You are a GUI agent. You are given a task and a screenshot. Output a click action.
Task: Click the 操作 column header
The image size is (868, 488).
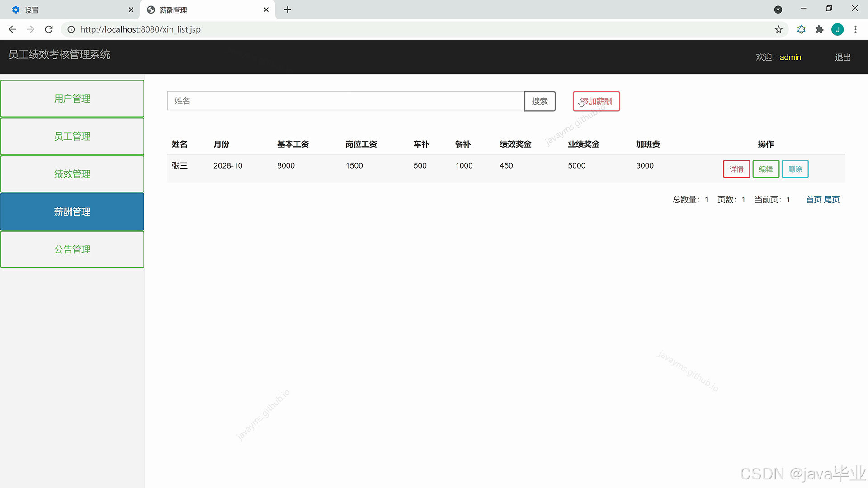[x=766, y=144]
